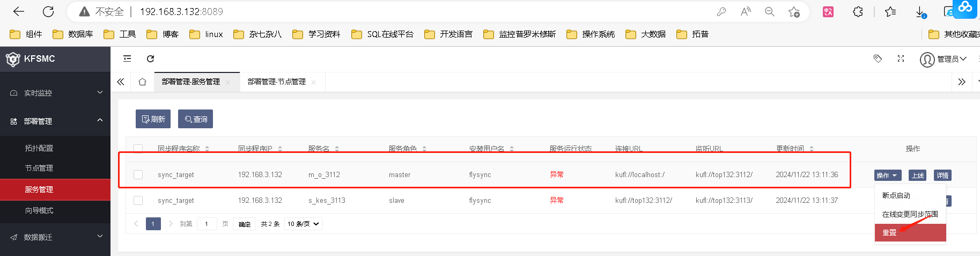Open 拓扑配置 in the sidebar
Image resolution: width=980 pixels, height=256 pixels.
(39, 148)
